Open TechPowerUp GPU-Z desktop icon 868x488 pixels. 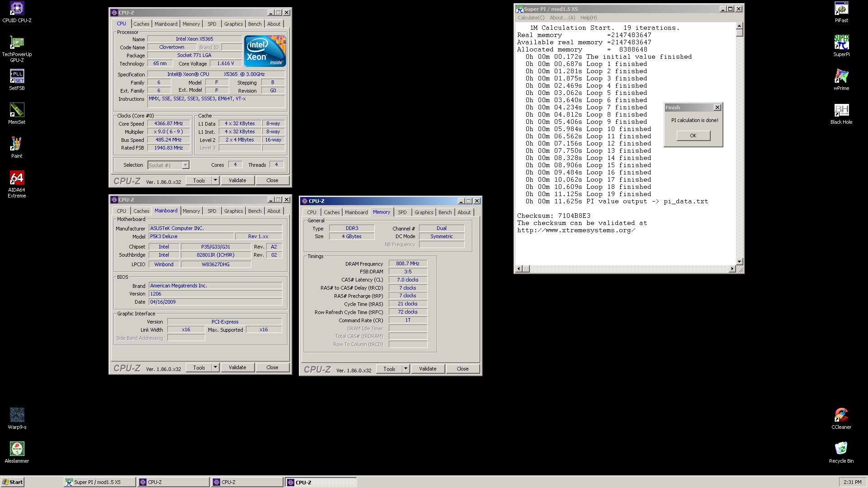(x=17, y=49)
